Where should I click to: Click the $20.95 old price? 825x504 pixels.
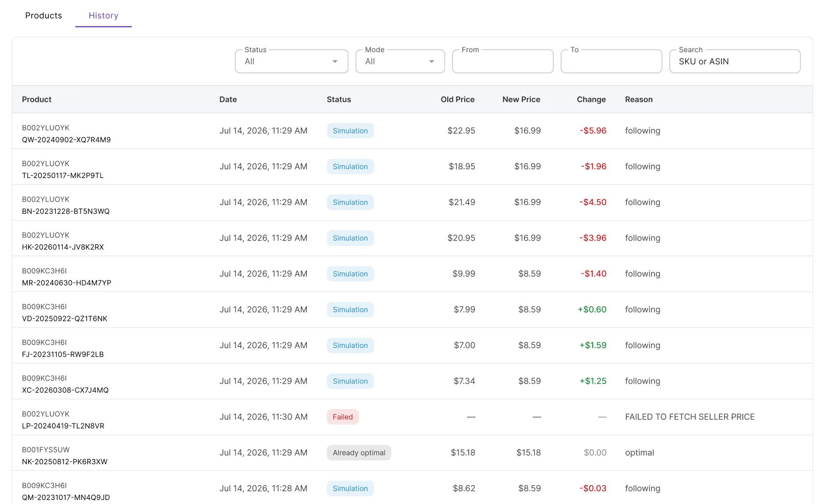462,238
